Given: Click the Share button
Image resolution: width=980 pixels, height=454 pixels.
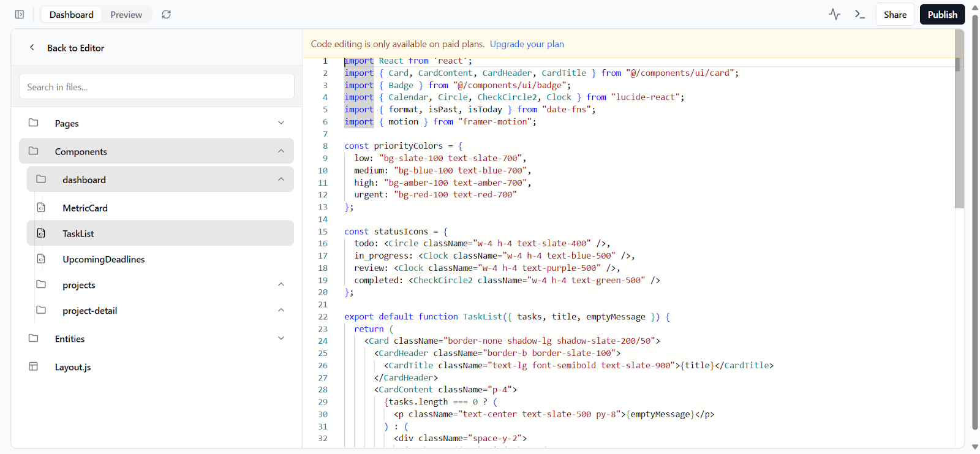Looking at the screenshot, I should [895, 15].
